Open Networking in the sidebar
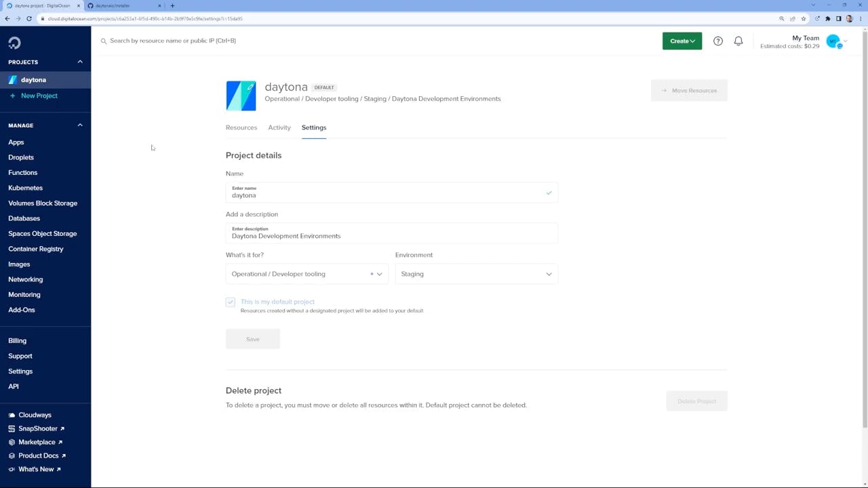This screenshot has height=488, width=868. coord(26,279)
